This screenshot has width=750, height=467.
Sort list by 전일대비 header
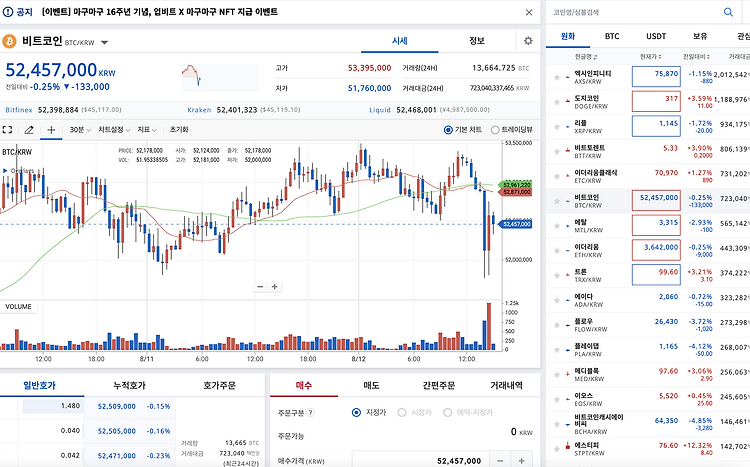tap(696, 57)
